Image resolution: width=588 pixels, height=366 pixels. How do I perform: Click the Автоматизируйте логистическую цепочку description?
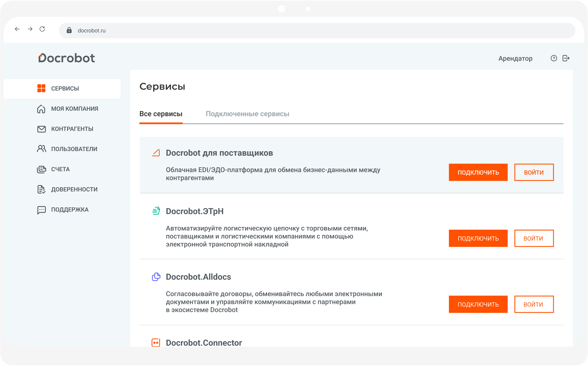pyautogui.click(x=267, y=236)
